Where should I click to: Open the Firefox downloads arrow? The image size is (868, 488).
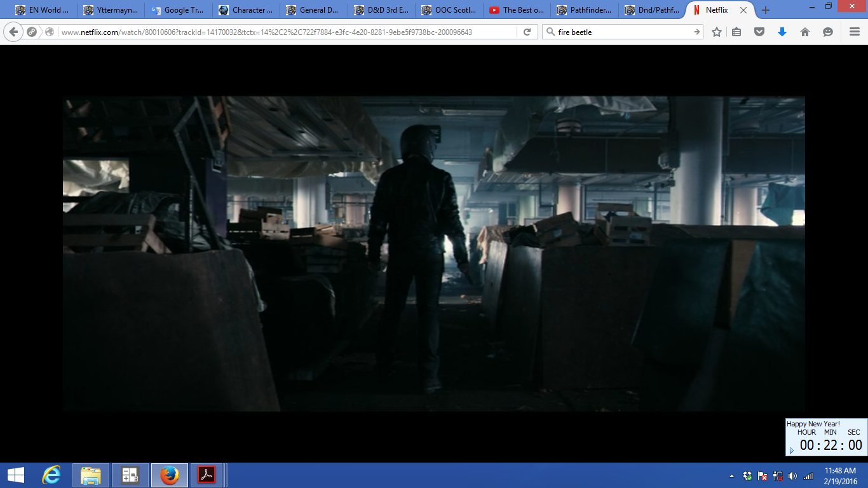[782, 32]
